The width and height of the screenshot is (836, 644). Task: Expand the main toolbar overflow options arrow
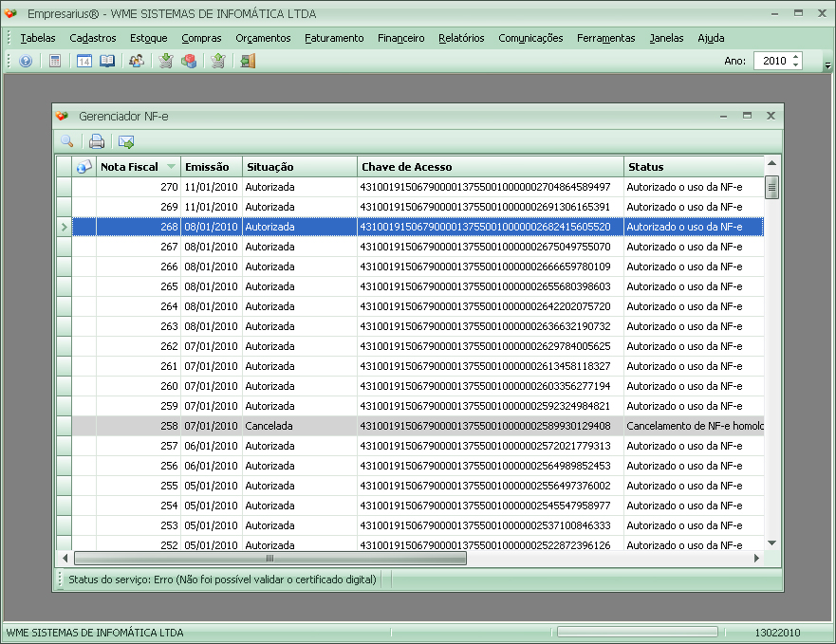tap(827, 64)
